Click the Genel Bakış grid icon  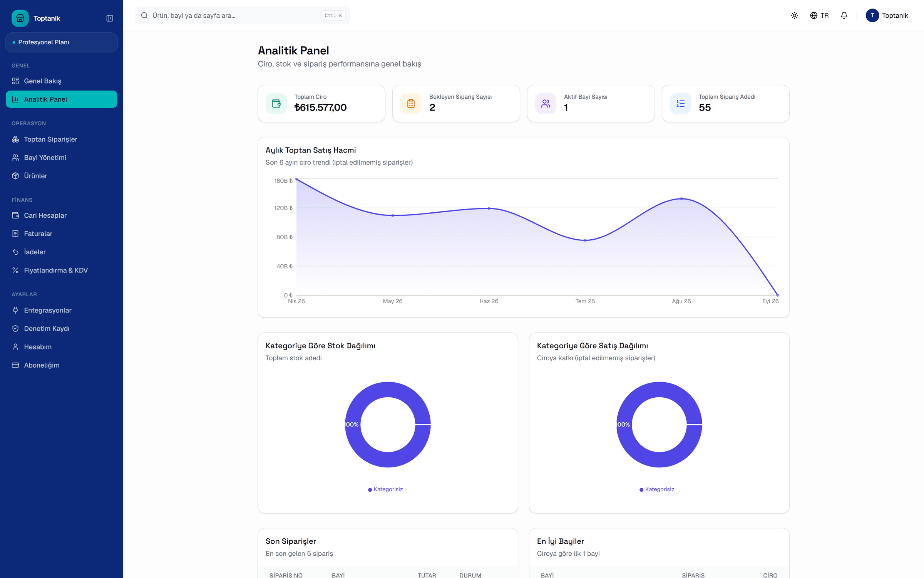point(15,81)
